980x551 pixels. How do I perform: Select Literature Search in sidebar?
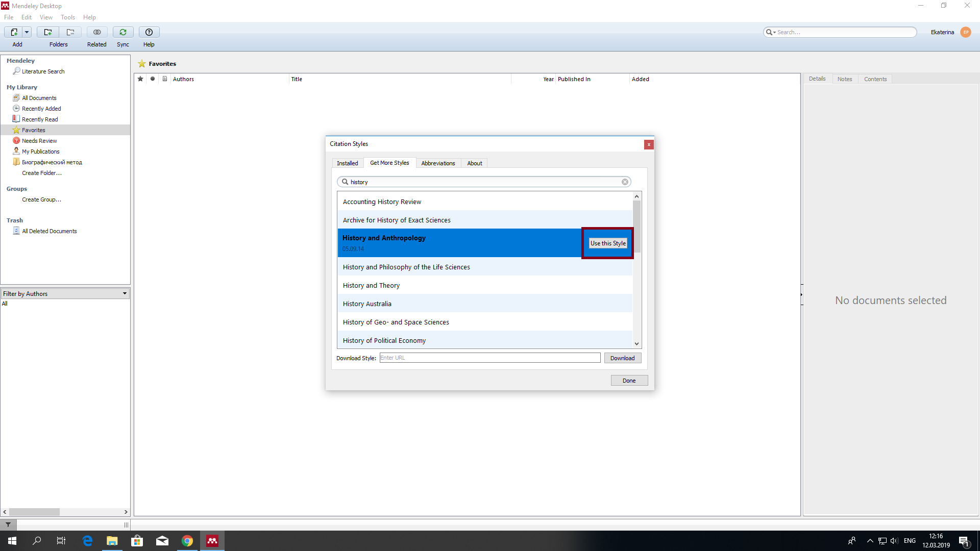[x=43, y=71]
